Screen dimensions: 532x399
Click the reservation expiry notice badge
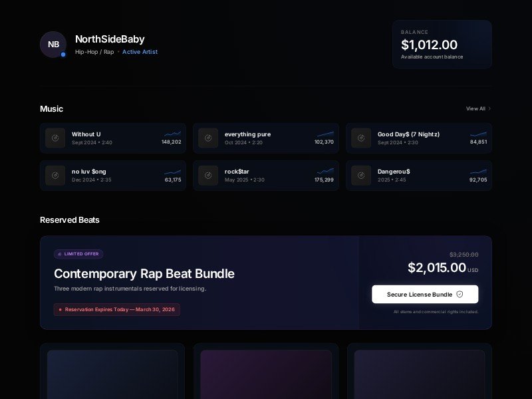pos(116,309)
